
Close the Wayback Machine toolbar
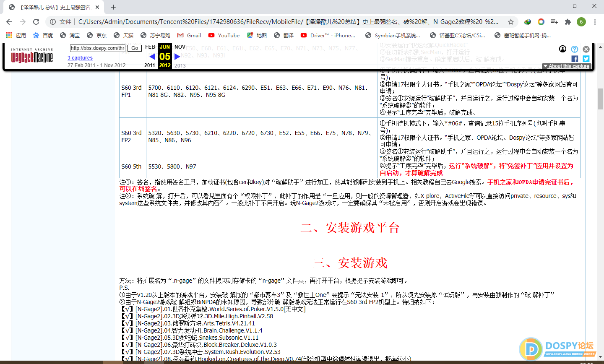pyautogui.click(x=586, y=49)
